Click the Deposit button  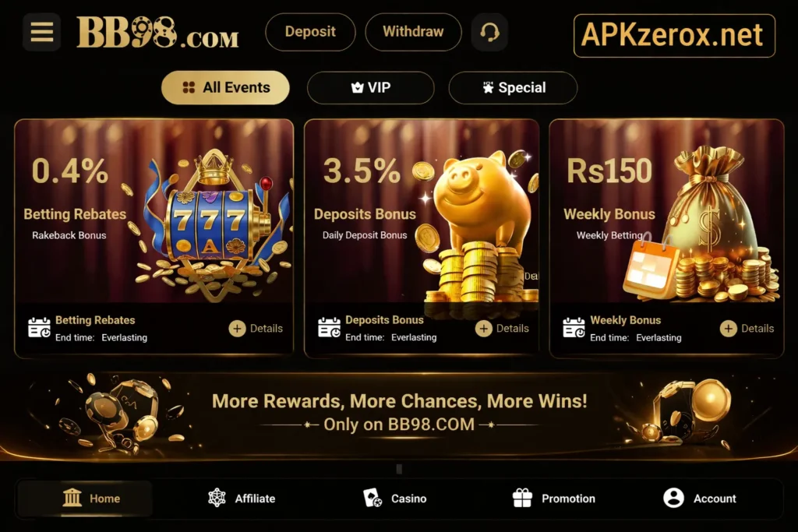click(x=310, y=32)
